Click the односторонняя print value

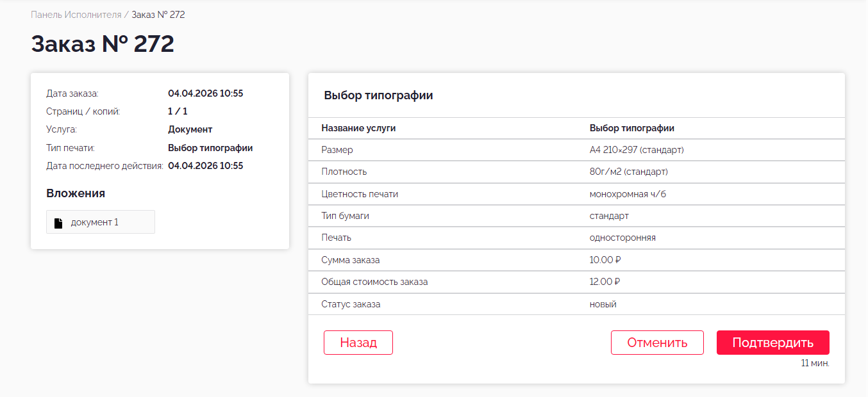[x=622, y=238]
